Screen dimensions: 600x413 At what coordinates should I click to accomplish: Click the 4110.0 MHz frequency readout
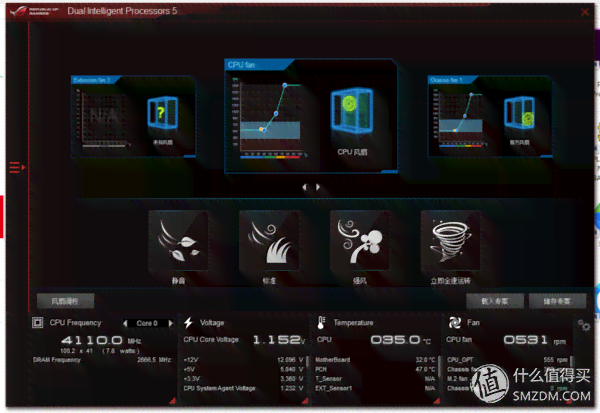coord(101,340)
